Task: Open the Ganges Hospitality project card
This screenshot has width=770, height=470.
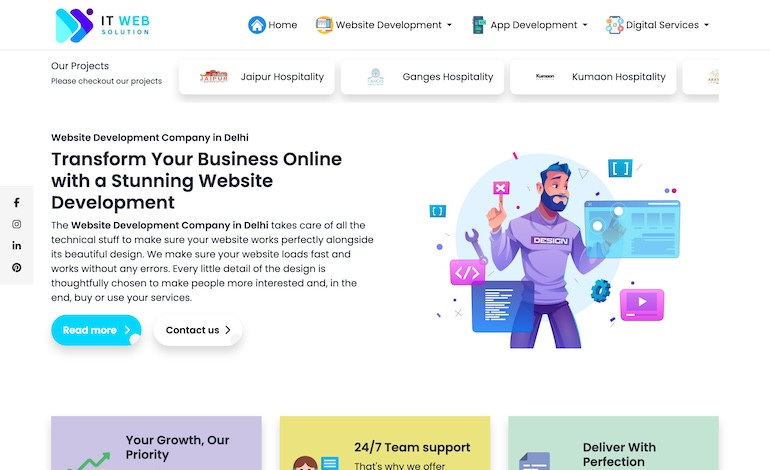Action: point(422,77)
